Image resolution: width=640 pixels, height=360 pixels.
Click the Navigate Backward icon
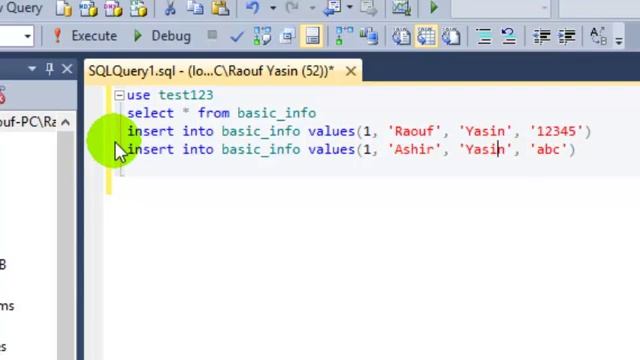(332, 8)
